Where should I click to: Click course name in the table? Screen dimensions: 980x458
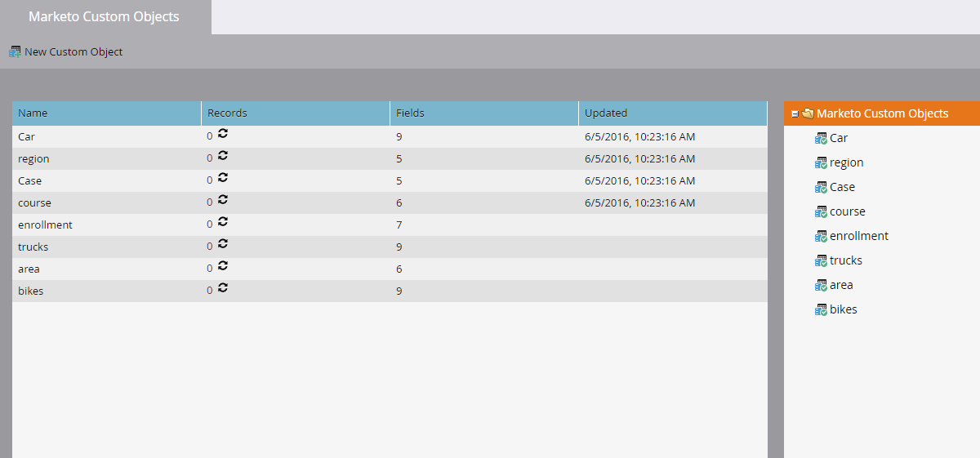pos(34,202)
